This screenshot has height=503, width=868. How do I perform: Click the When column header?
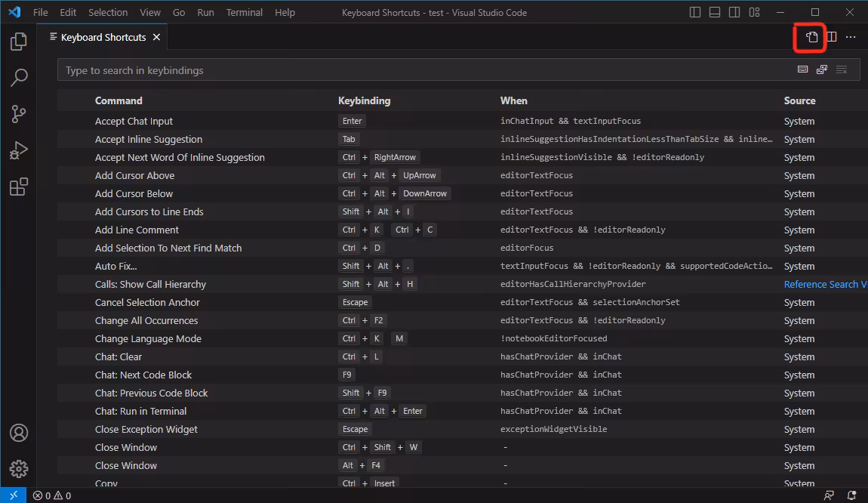coord(514,100)
